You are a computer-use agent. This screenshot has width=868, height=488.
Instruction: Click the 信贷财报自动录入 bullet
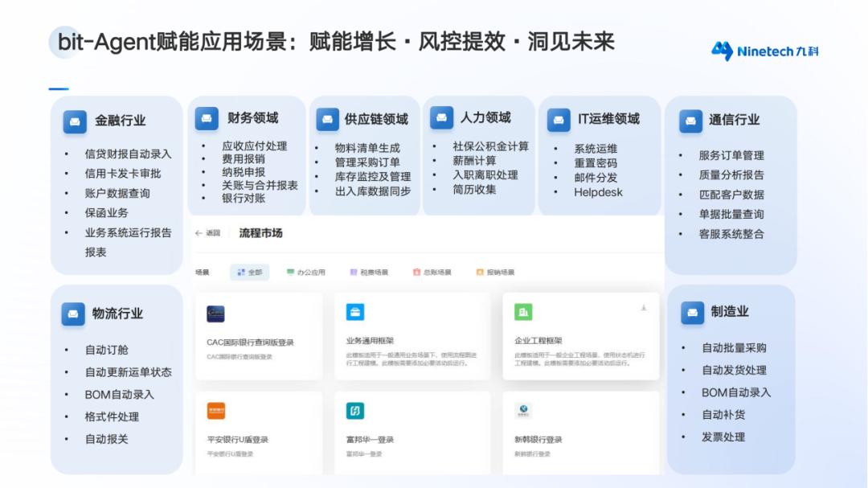(x=128, y=154)
